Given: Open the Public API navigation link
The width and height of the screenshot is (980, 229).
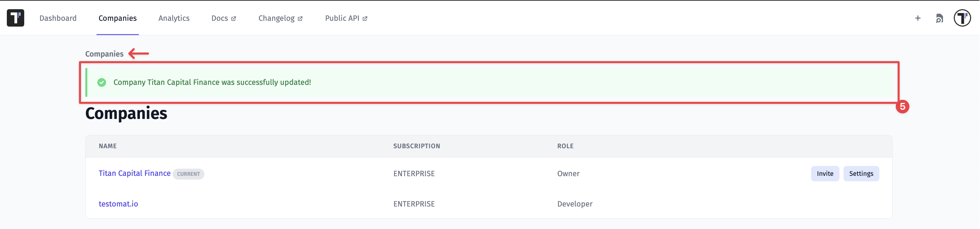Looking at the screenshot, I should coord(342,18).
